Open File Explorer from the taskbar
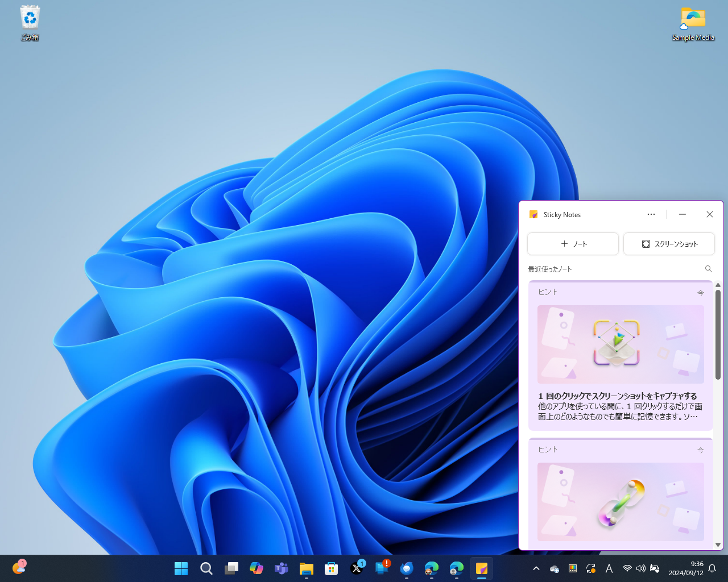 click(x=306, y=568)
